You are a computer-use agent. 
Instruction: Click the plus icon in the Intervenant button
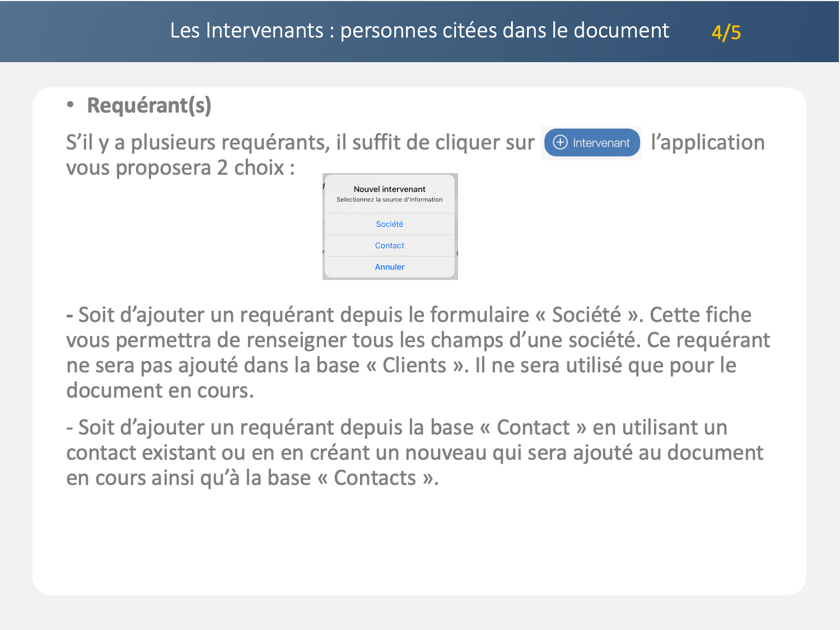[x=560, y=142]
